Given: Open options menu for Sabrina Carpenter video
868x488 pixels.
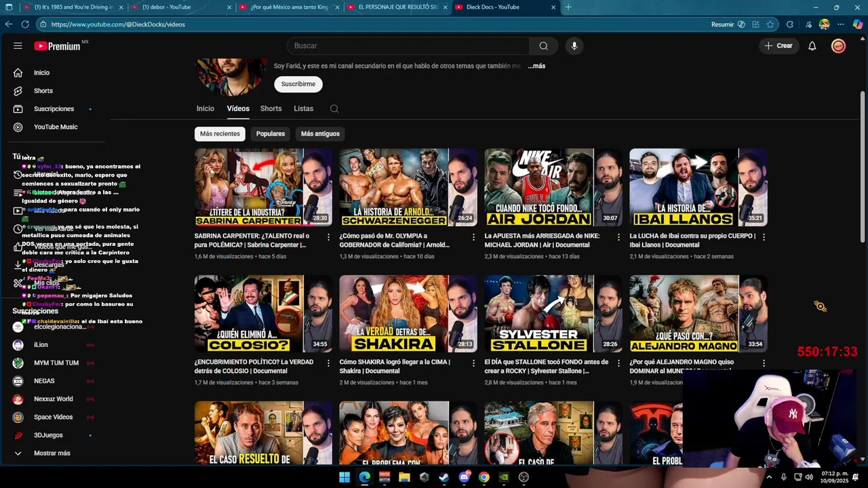Looking at the screenshot, I should tap(329, 237).
